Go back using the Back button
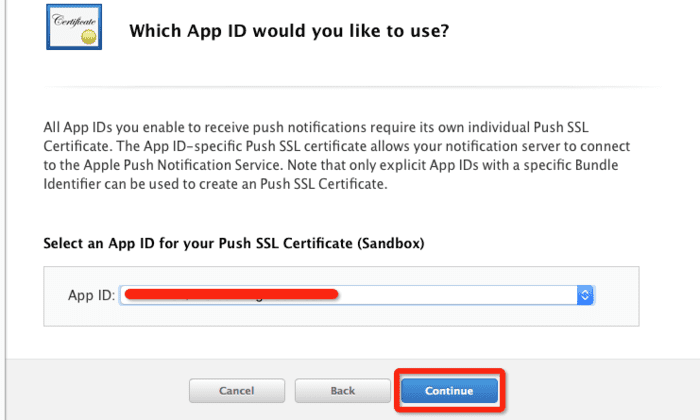This screenshot has height=420, width=700. pos(342,391)
